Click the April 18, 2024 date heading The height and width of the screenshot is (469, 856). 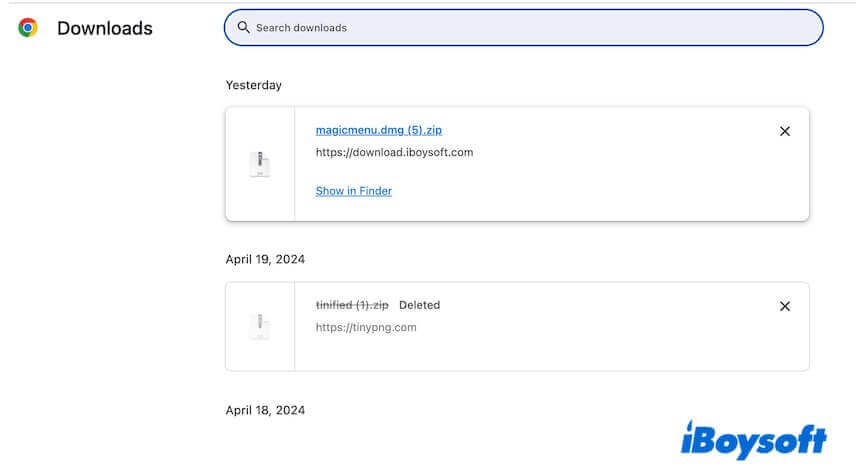(265, 411)
